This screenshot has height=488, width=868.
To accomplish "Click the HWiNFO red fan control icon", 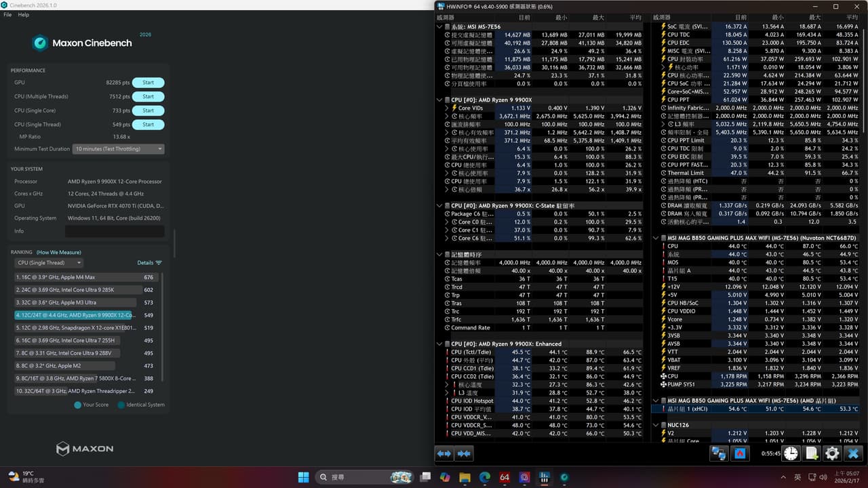I will tap(740, 453).
